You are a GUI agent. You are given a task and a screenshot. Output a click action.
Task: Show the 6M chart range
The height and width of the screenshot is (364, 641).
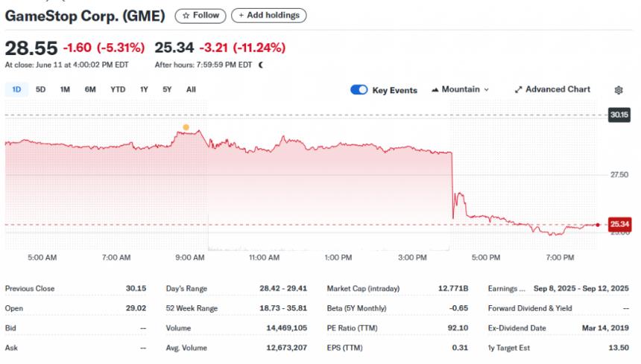pyautogui.click(x=90, y=89)
